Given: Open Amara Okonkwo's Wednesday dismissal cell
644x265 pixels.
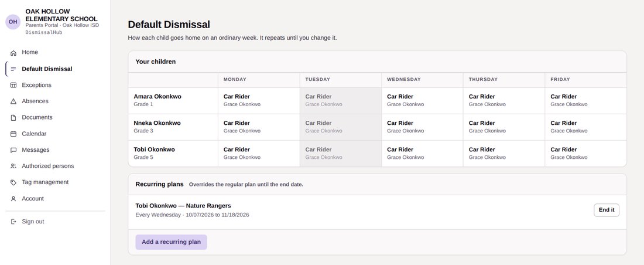Looking at the screenshot, I should 422,101.
